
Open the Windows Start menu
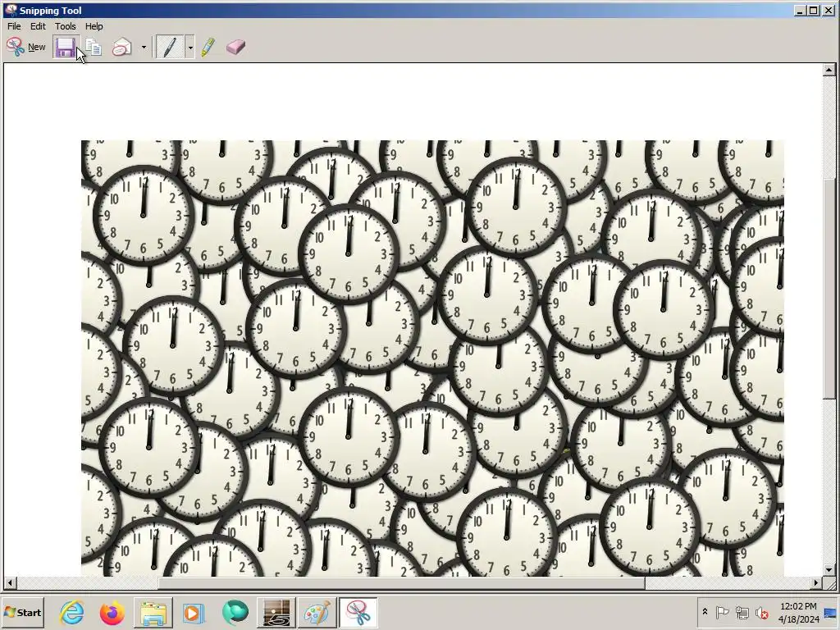coord(22,613)
